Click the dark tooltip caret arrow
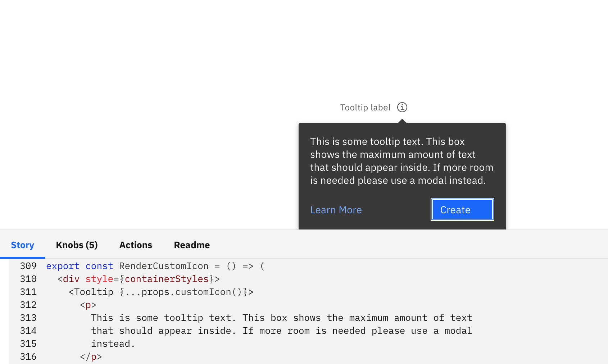 coord(402,120)
